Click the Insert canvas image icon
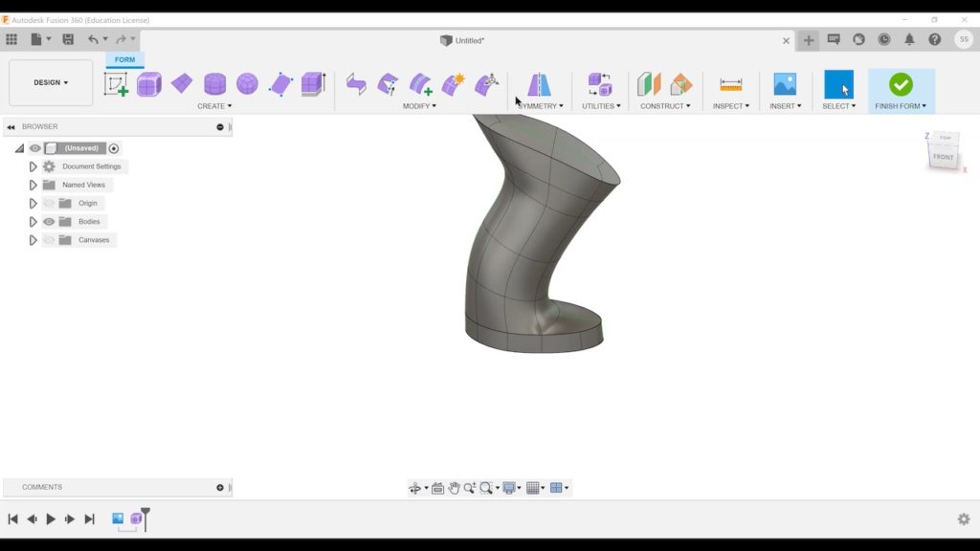 coord(785,84)
